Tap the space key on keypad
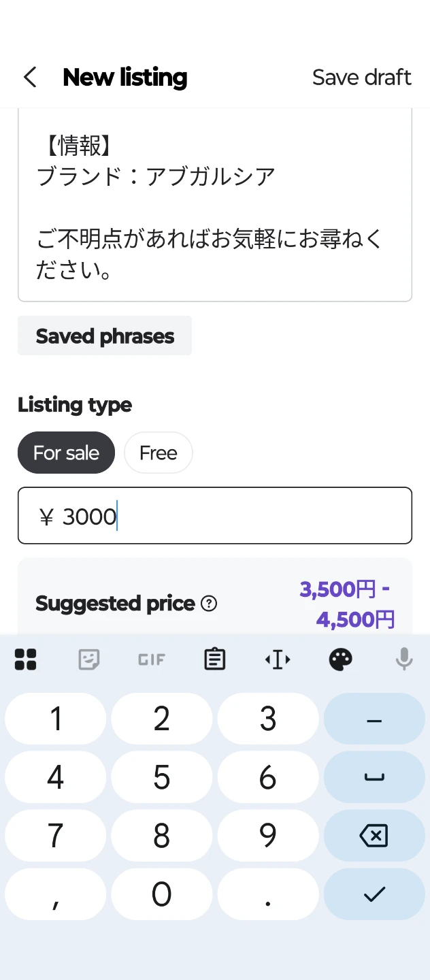 [374, 777]
